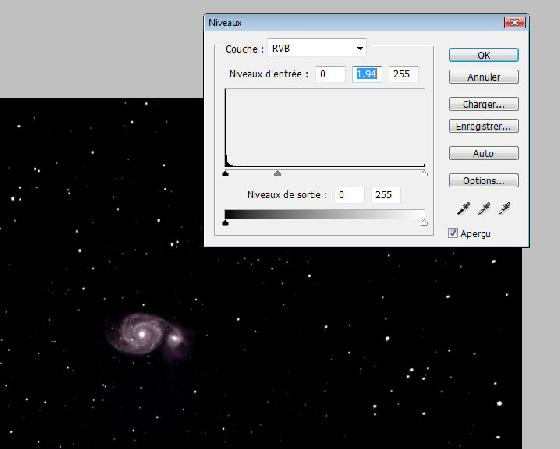The image size is (560, 449).
Task: Click the input black point slider
Action: click(225, 173)
